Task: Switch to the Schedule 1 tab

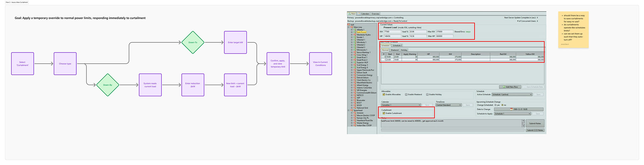Action: pyautogui.click(x=386, y=45)
